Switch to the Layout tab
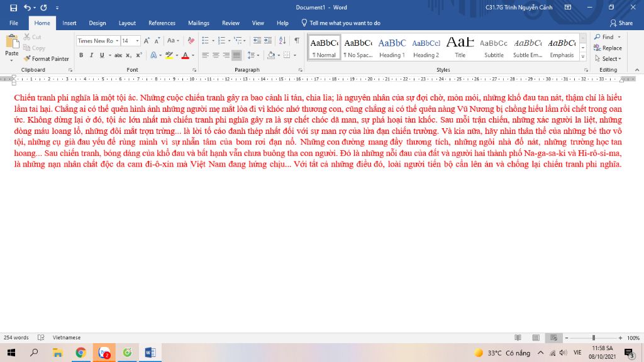This screenshot has height=362, width=644. tap(127, 23)
